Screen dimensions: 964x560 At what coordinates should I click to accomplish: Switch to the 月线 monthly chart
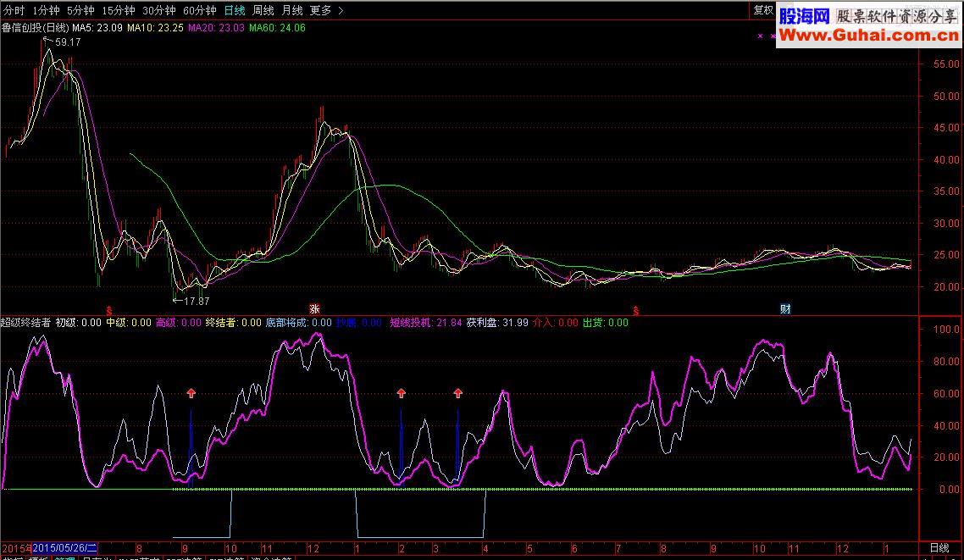click(292, 10)
